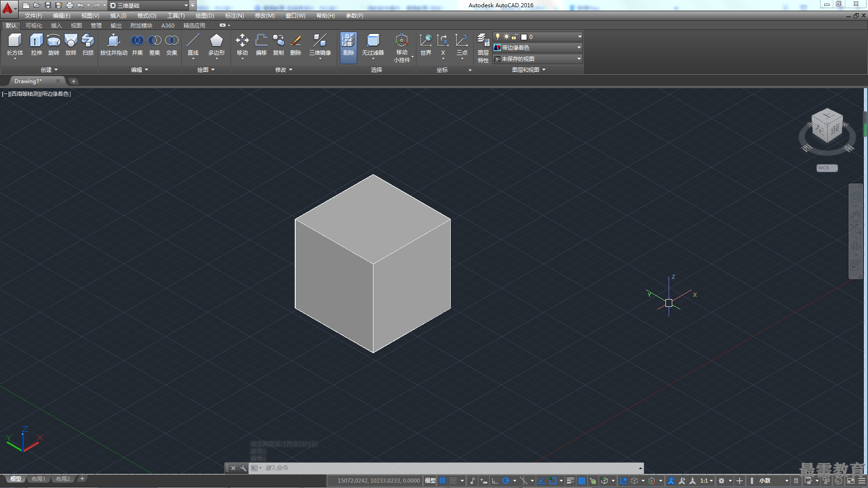Activate the 拉伸 extrude tool
The image size is (868, 488).
coord(36,45)
